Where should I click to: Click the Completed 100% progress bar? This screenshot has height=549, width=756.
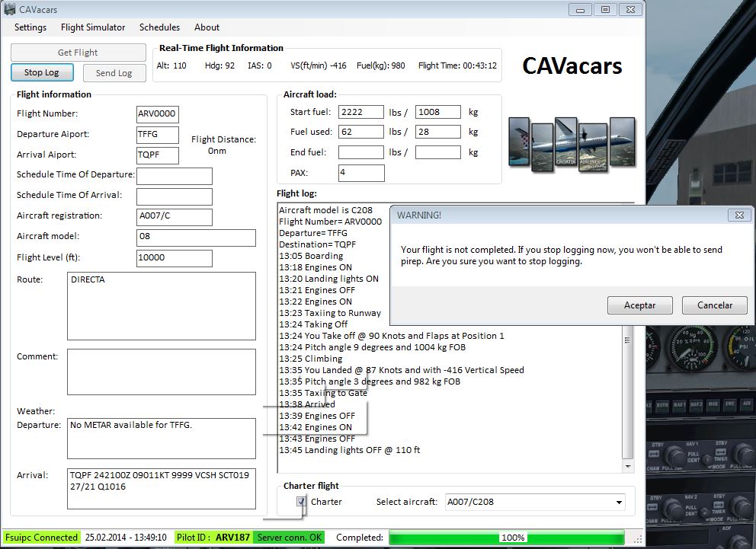coord(507,538)
